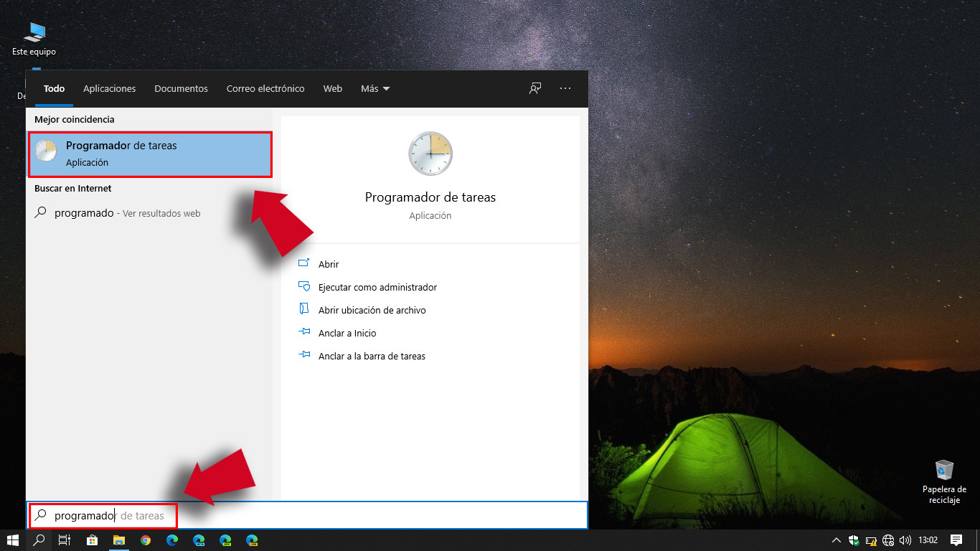Image resolution: width=980 pixels, height=551 pixels.
Task: Open Programador de tareas best match result
Action: (x=150, y=154)
